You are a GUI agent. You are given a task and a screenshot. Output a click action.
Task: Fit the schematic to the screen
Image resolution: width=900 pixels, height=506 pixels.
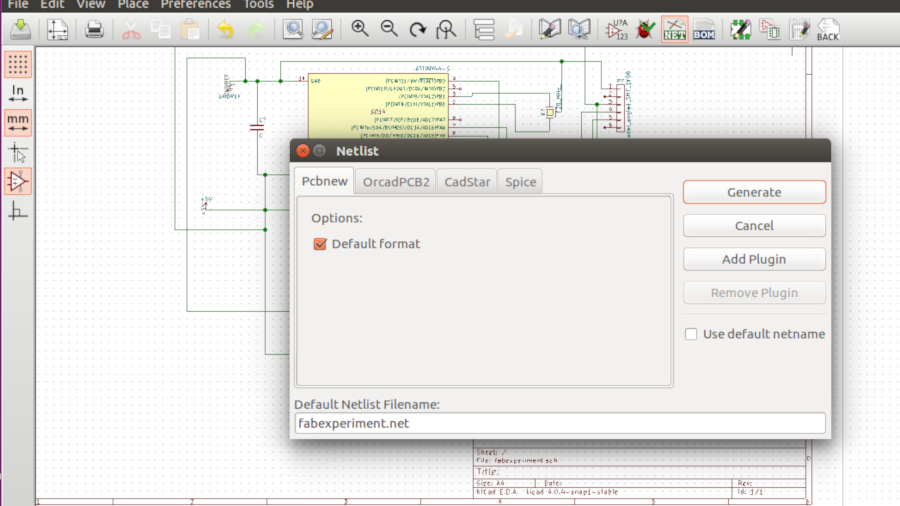click(x=446, y=29)
